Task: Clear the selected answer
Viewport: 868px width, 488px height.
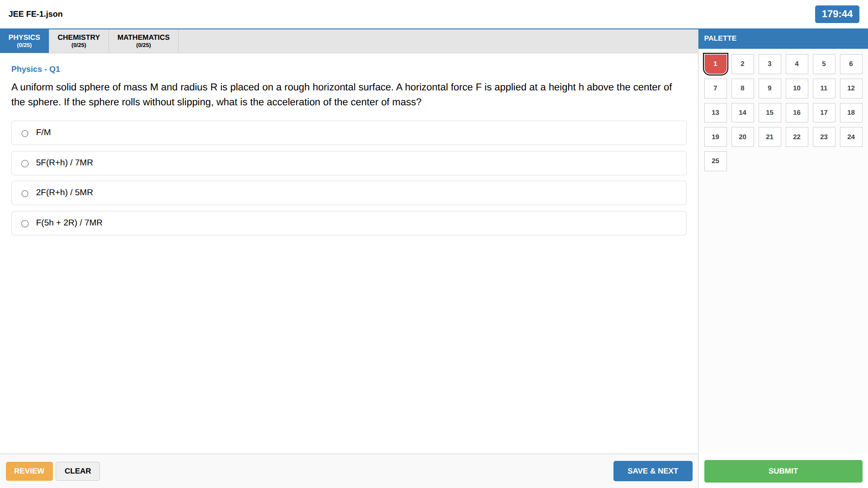Action: pos(78,471)
